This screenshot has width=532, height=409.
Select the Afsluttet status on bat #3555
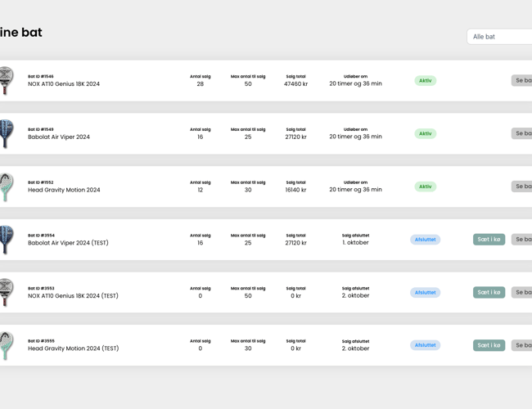coord(425,345)
